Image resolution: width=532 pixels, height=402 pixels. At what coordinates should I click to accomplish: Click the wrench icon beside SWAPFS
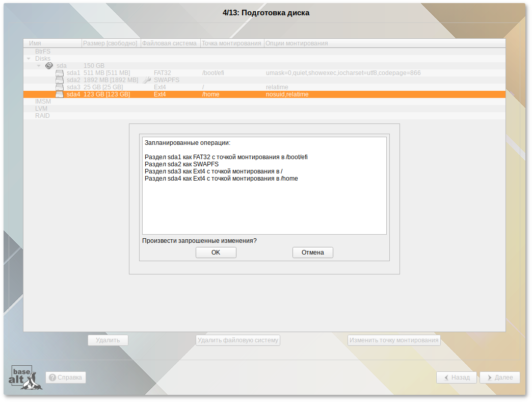[x=147, y=80]
